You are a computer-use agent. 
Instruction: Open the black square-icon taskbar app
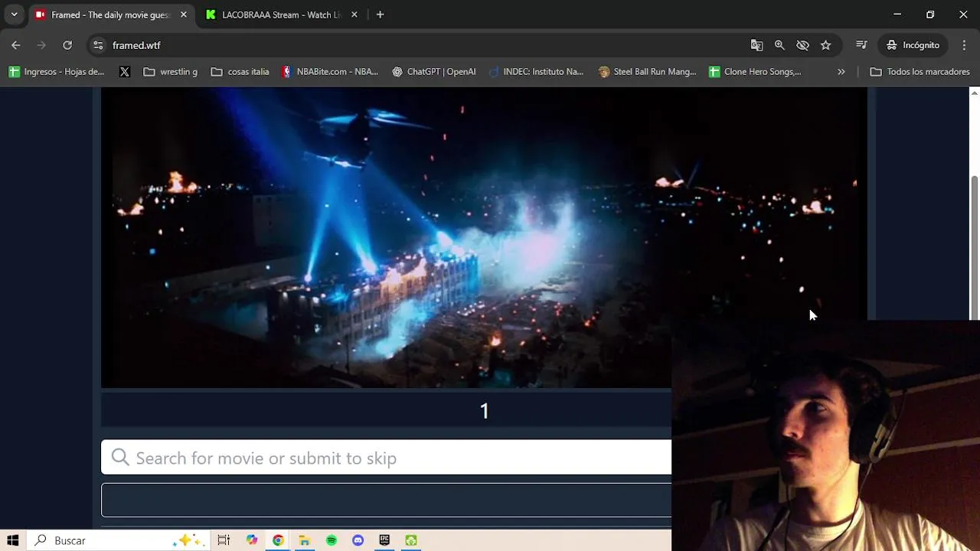384,540
